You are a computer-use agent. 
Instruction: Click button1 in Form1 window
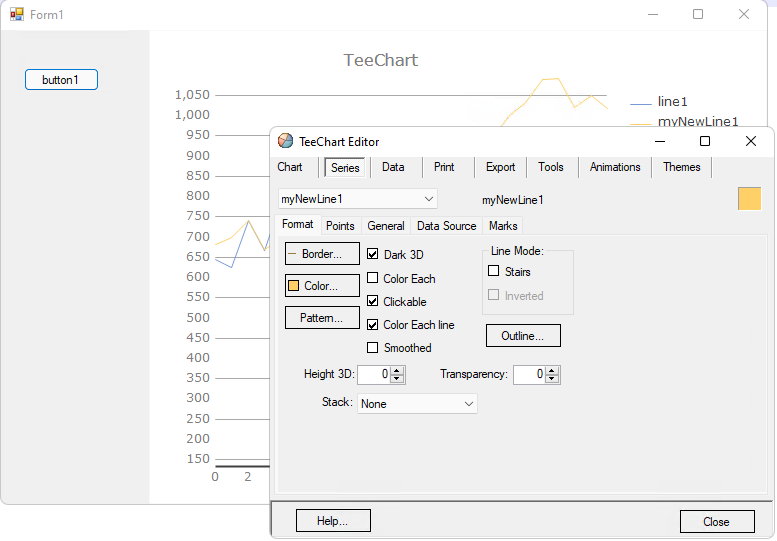(x=61, y=80)
